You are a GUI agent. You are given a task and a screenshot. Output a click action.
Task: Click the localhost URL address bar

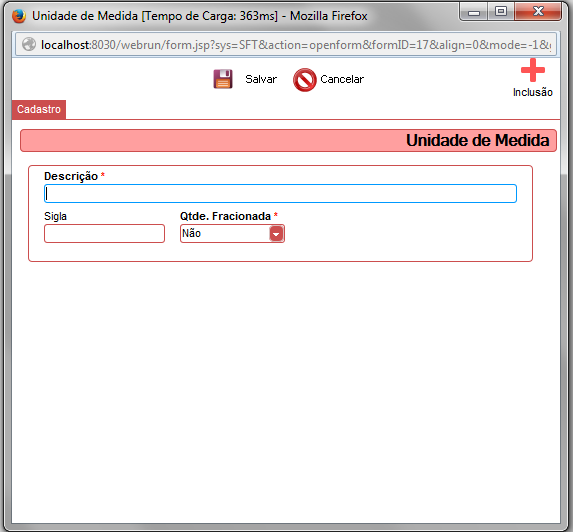pos(286,45)
